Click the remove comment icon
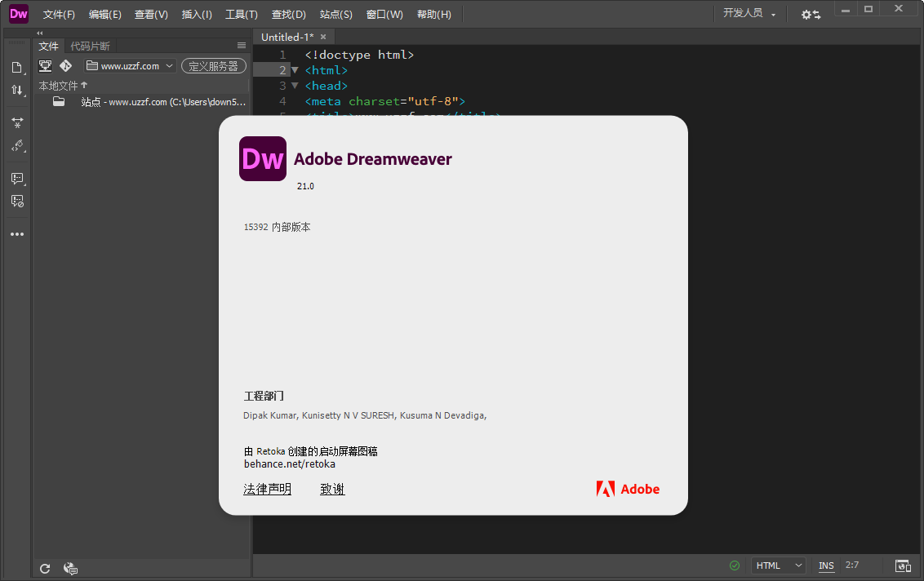This screenshot has height=581, width=924. [17, 202]
